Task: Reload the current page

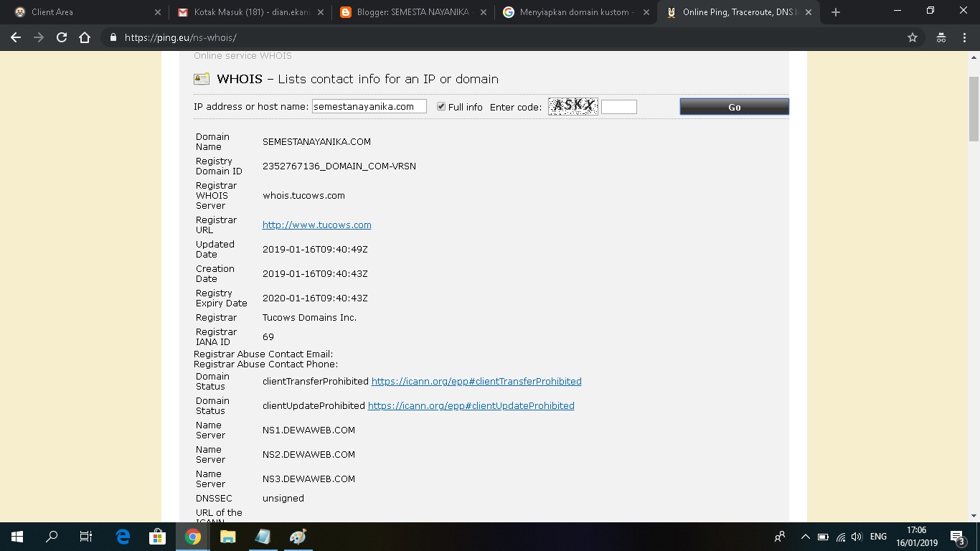Action: click(62, 38)
